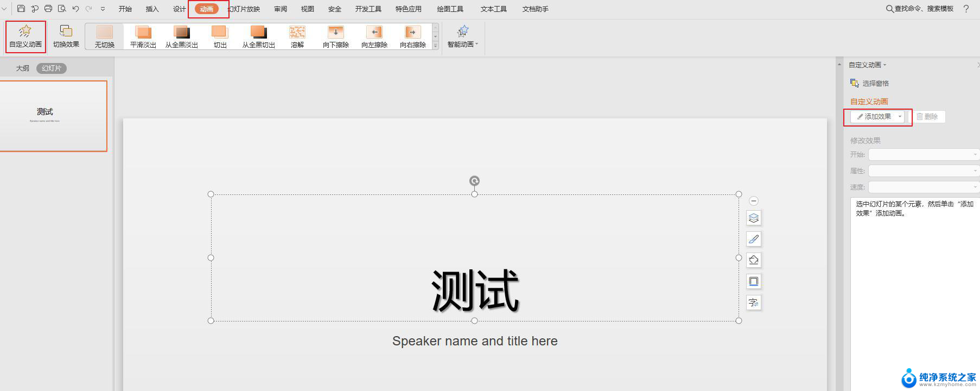This screenshot has width=980, height=391.
Task: Open the 自定义动画 pane title dropdown
Action: click(x=867, y=65)
